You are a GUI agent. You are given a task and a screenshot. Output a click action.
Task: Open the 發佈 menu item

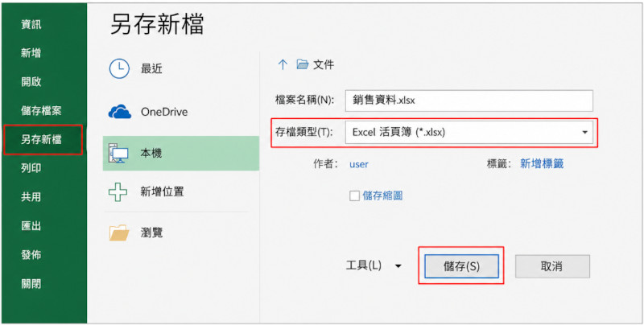click(x=31, y=255)
